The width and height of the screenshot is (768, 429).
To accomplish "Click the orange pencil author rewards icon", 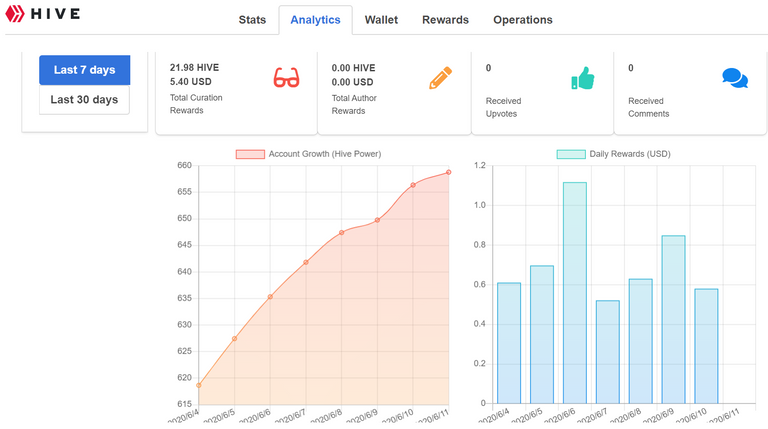I will [x=440, y=78].
